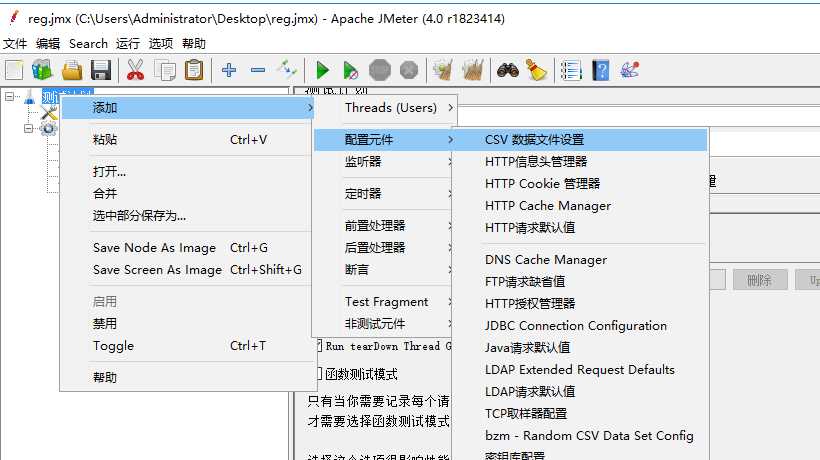Select JDBC Connection Configuration

[580, 326]
